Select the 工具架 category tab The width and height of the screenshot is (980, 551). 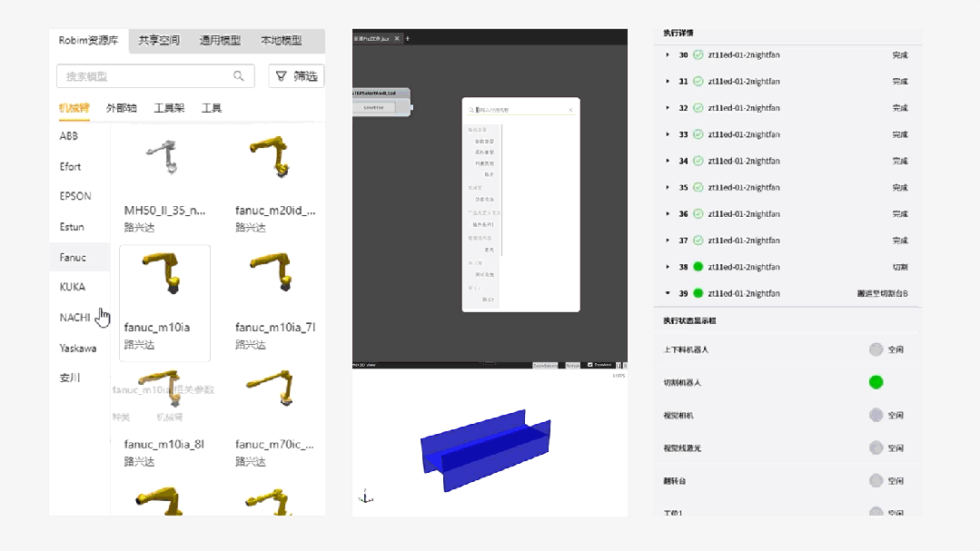(x=169, y=108)
